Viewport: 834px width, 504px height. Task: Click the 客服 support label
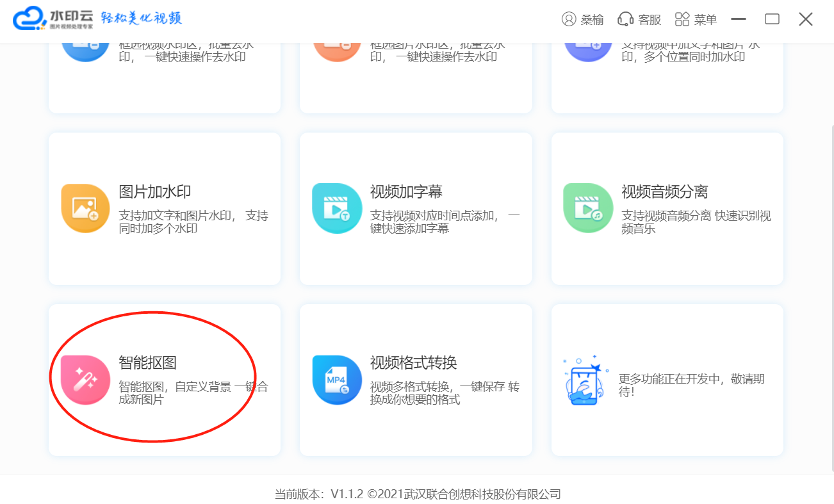pyautogui.click(x=650, y=20)
